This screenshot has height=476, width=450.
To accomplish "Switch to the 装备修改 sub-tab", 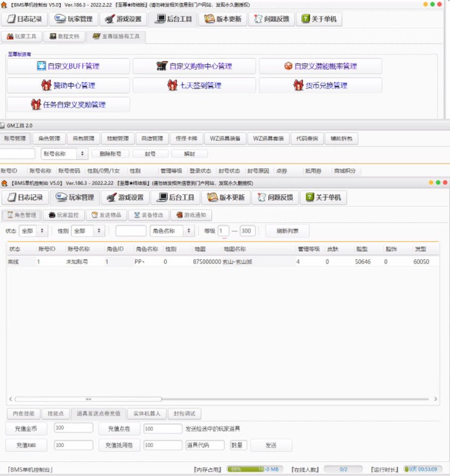I will [x=148, y=215].
